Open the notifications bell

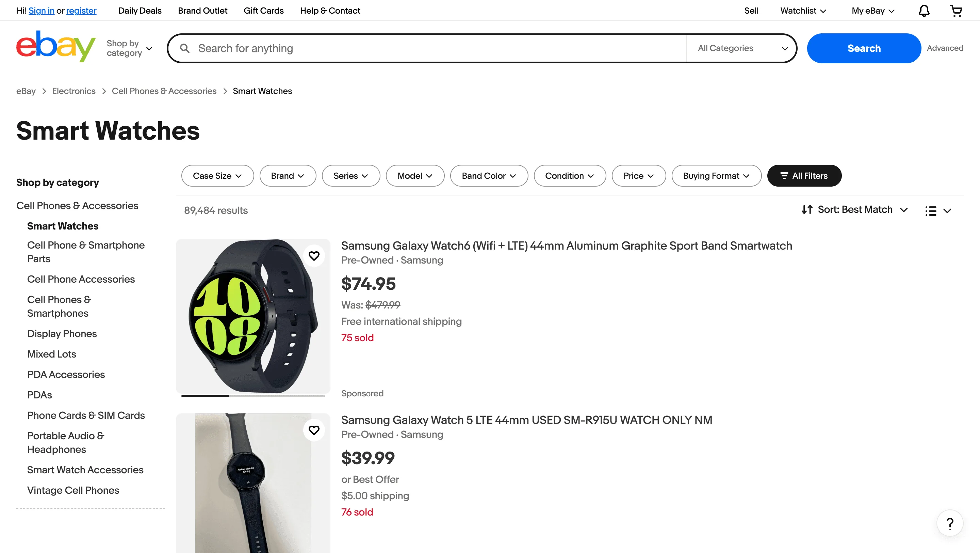point(924,10)
